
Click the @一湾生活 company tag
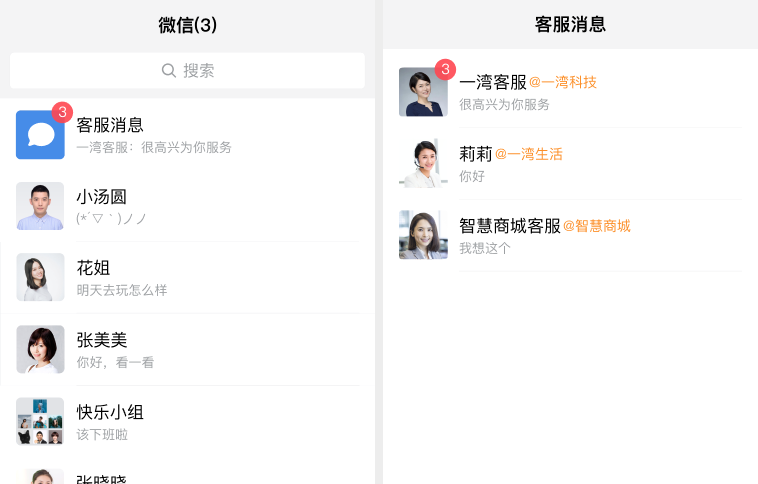click(528, 154)
